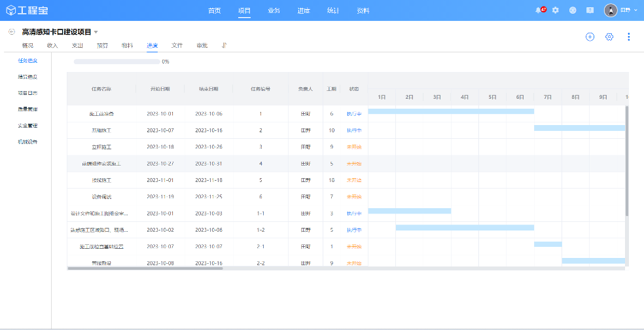Click the 任务名称 column header

click(101, 89)
